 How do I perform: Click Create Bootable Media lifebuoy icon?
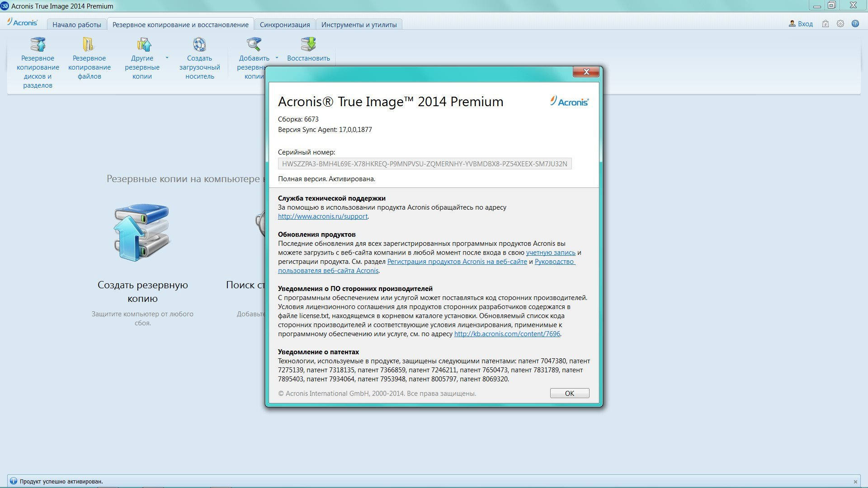[x=199, y=44]
